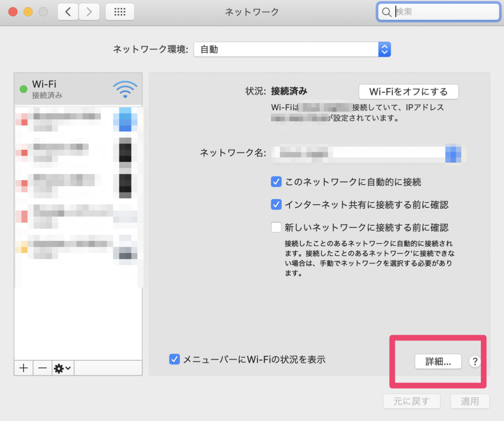Remove the service with the minus button

click(x=42, y=369)
